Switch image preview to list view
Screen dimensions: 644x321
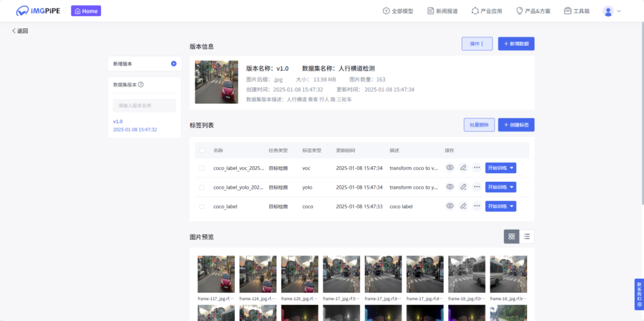[x=527, y=236]
